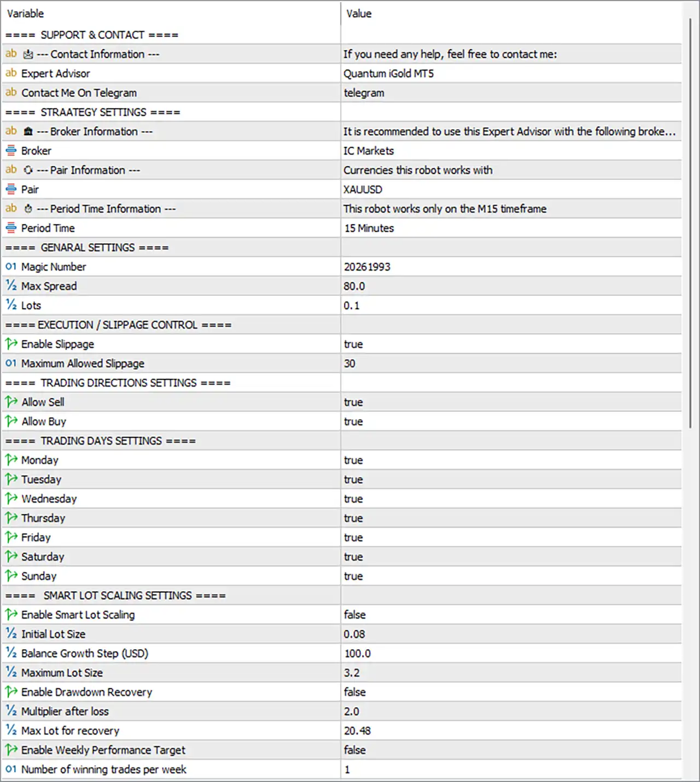Click the Value column header
Viewport: 700px width, 782px height.
[x=511, y=14]
